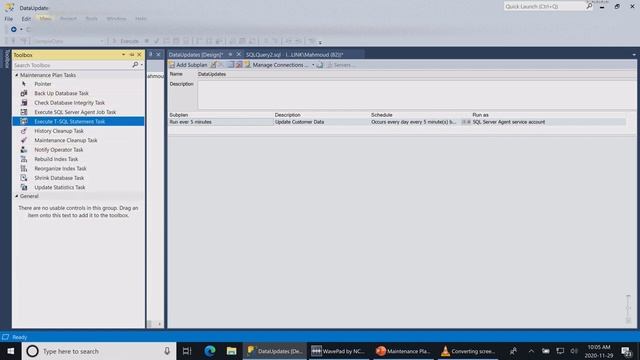The height and width of the screenshot is (360, 640).
Task: Open WavePad taskbar button
Action: pyautogui.click(x=338, y=351)
